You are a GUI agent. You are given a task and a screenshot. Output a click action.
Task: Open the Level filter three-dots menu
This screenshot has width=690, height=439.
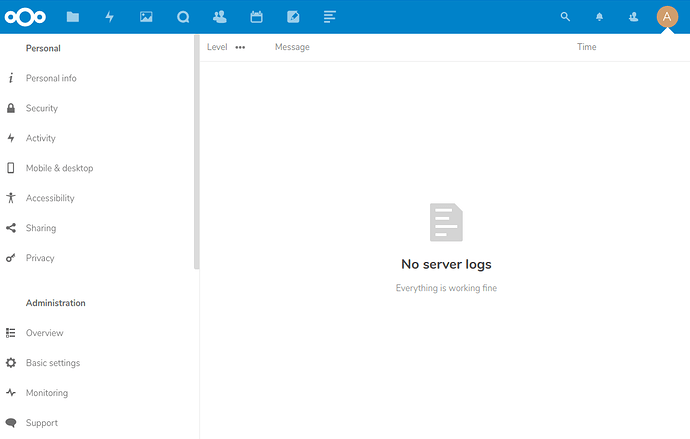pyautogui.click(x=240, y=48)
